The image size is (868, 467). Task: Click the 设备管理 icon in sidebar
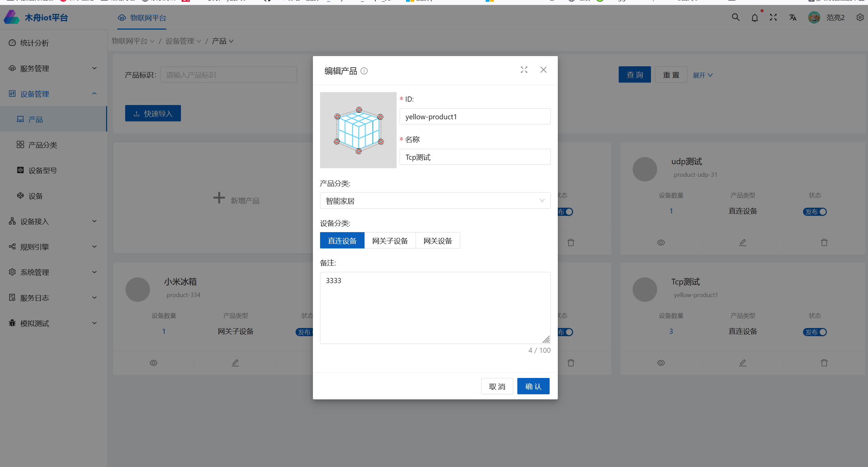tap(12, 93)
